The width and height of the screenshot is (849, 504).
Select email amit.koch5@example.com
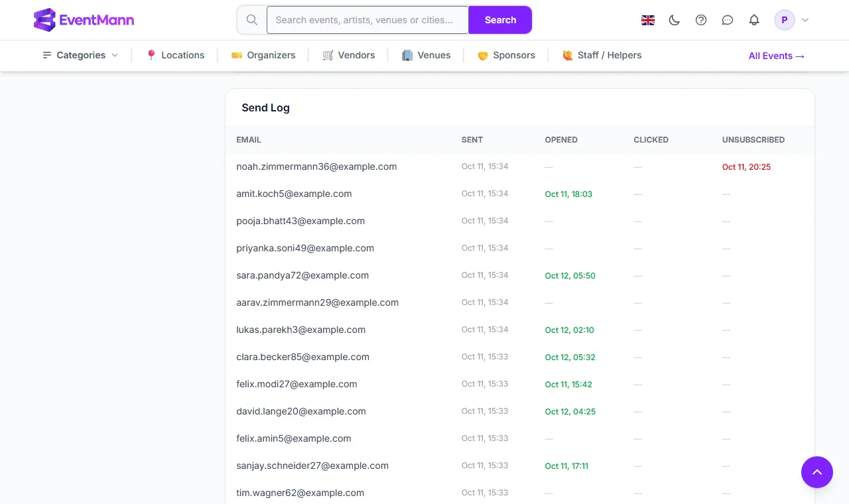(x=294, y=194)
